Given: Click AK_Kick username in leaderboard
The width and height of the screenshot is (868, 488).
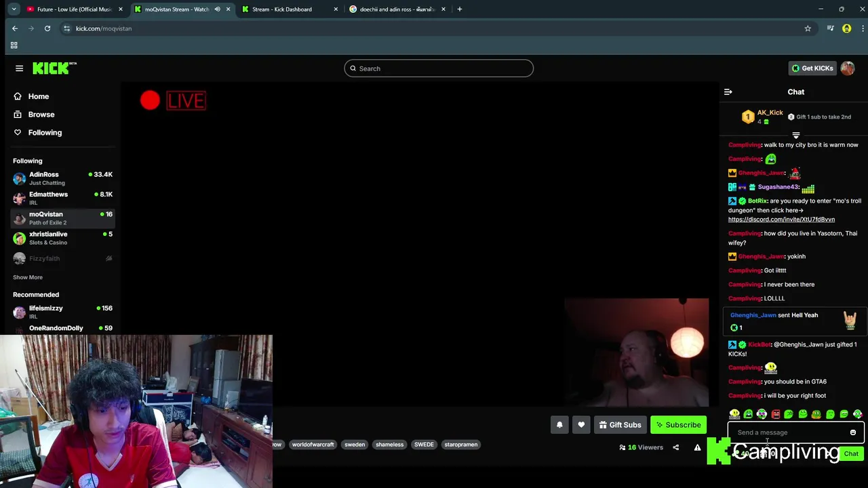Looking at the screenshot, I should [x=770, y=113].
